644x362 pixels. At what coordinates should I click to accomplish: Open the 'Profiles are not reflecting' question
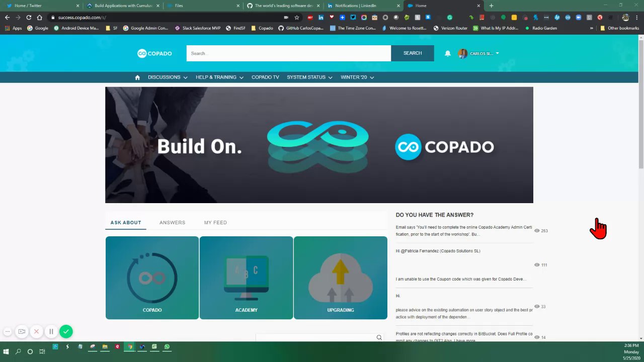click(x=464, y=337)
